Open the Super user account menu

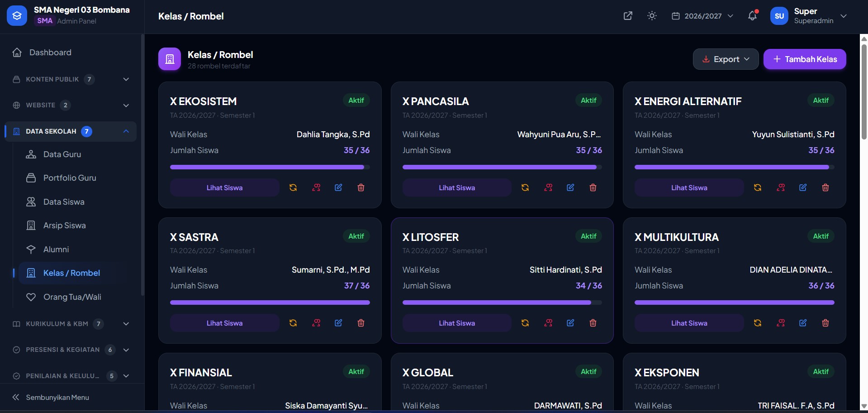[808, 16]
